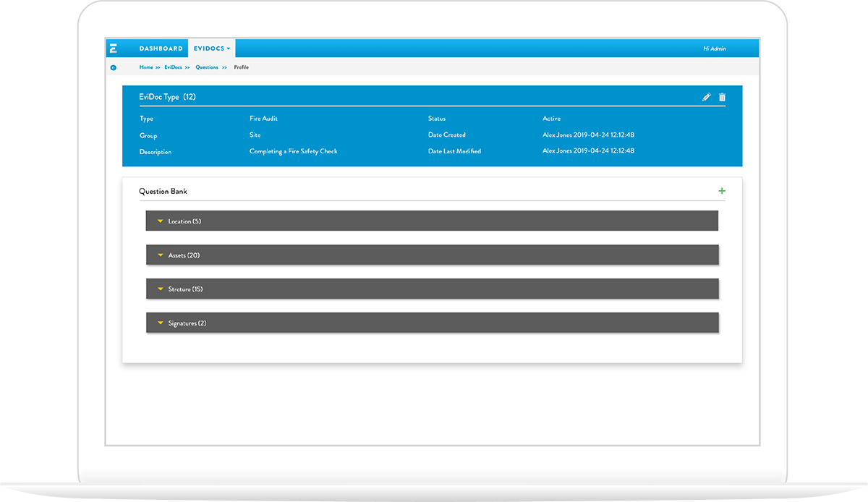This screenshot has width=868, height=502.
Task: Click the yellow chevron on Signatures (2)
Action: coord(160,323)
